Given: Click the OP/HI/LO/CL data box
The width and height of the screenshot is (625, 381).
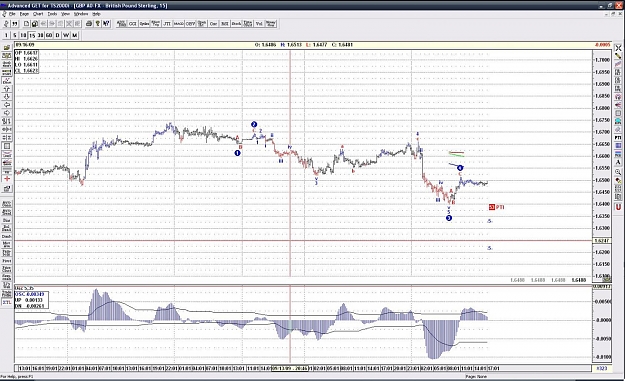Looking at the screenshot, I should tap(27, 61).
